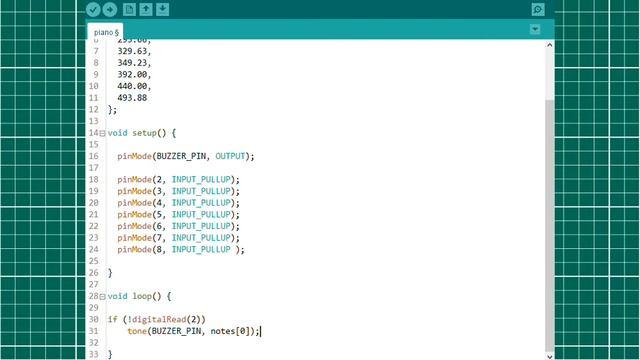Click the value 392.00 on line 9

point(132,74)
